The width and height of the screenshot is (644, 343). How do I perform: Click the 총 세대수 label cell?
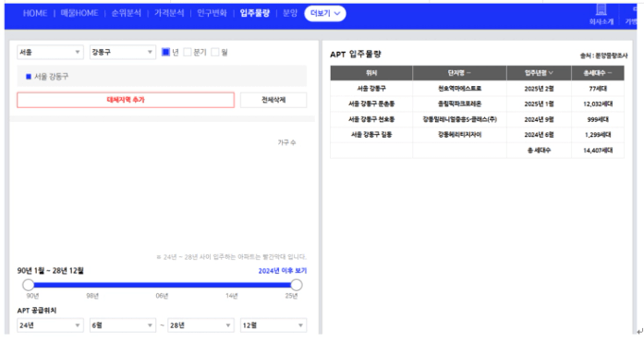coord(539,151)
